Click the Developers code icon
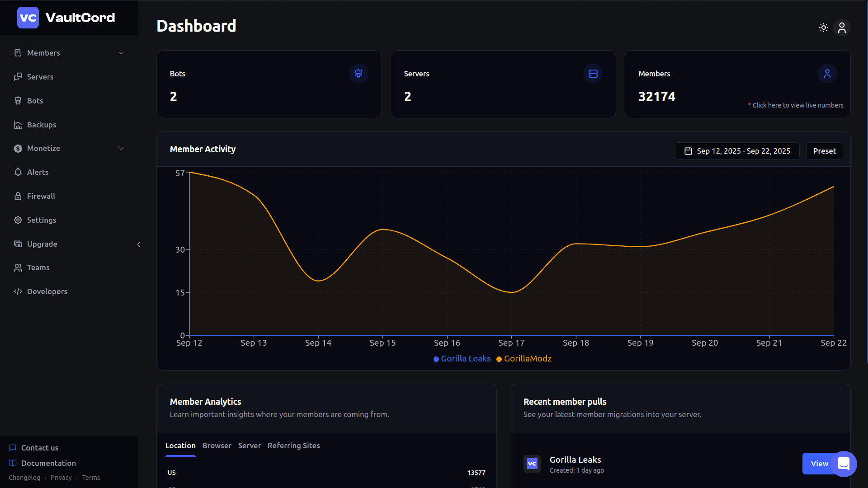 18,291
